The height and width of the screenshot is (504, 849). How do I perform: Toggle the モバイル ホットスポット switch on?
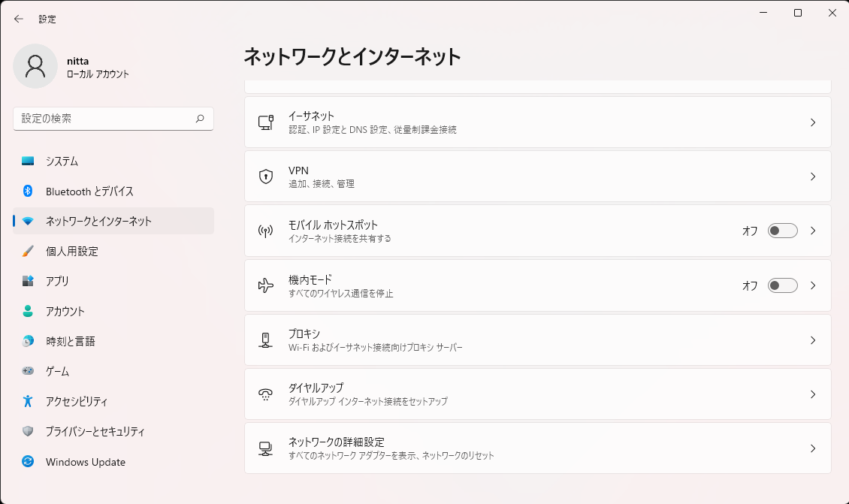[782, 231]
